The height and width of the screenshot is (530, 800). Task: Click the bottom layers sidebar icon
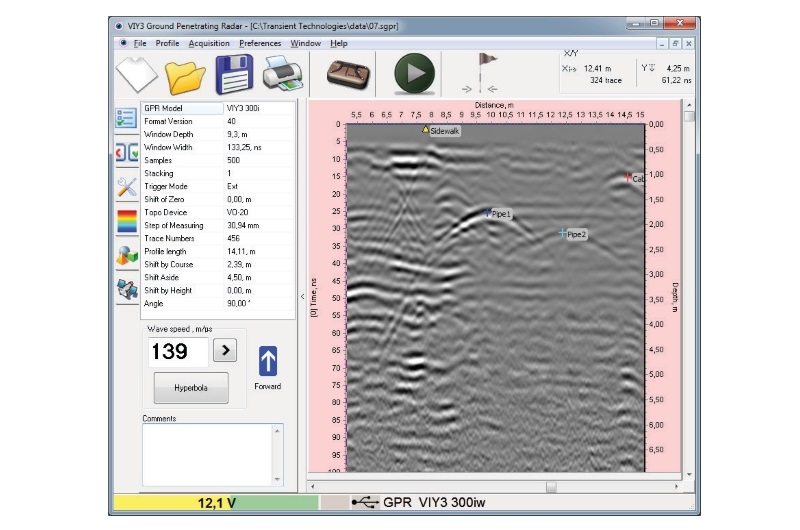[x=127, y=289]
